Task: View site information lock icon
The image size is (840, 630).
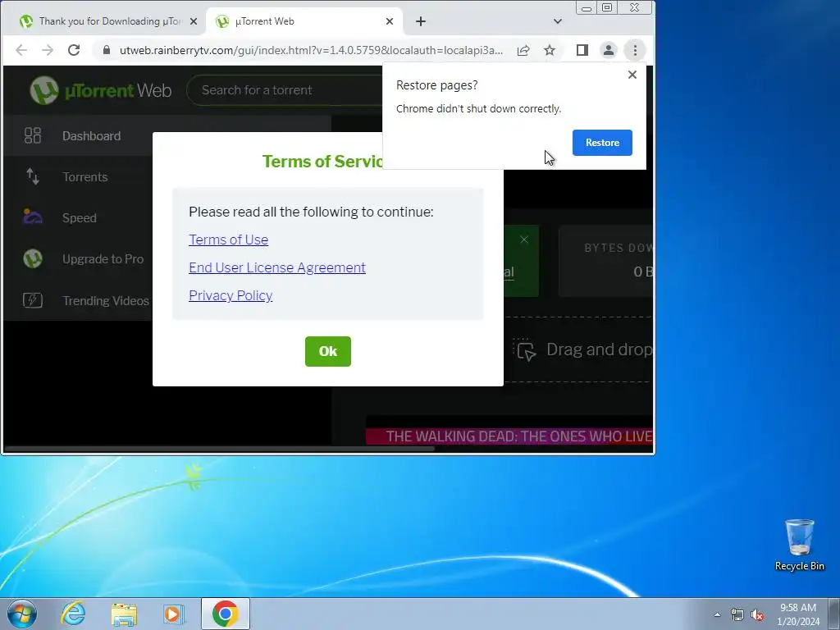Action: [x=107, y=50]
